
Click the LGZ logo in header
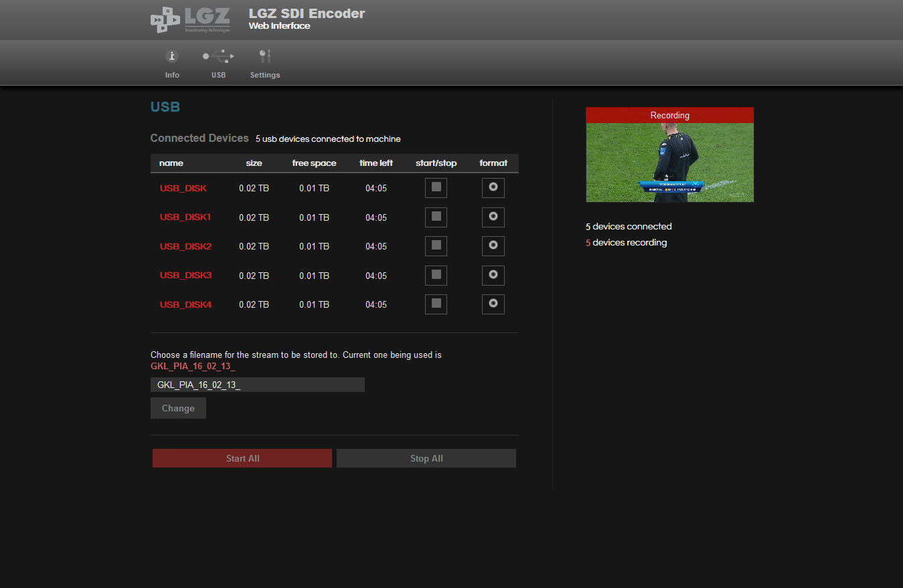pyautogui.click(x=191, y=20)
